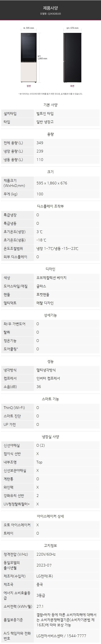101x644 pixels.
Task: Click the 에너지 소비효율등급 value 3등급
Action: pos(41,595)
